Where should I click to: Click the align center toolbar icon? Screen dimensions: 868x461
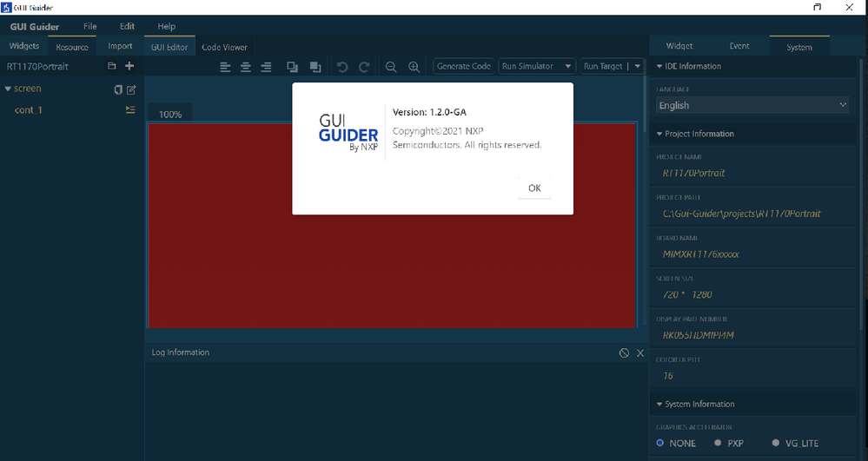[246, 67]
